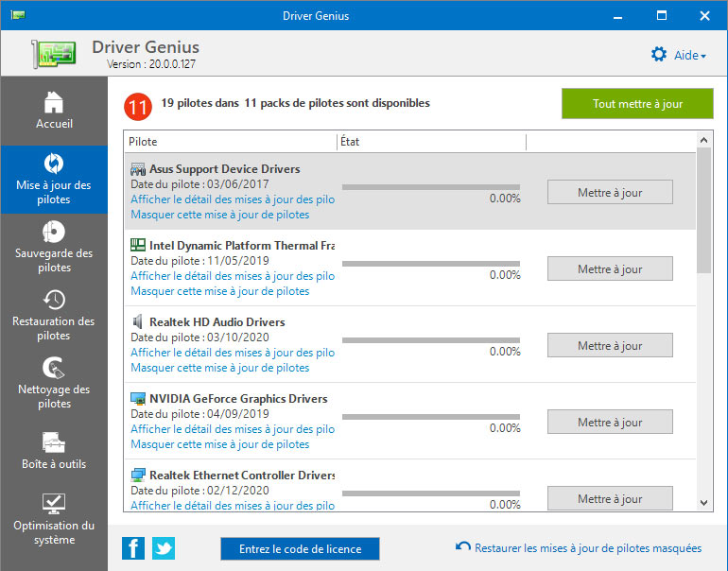Show update details for NVIDIA GeForce
This screenshot has height=571, width=728.
(233, 429)
